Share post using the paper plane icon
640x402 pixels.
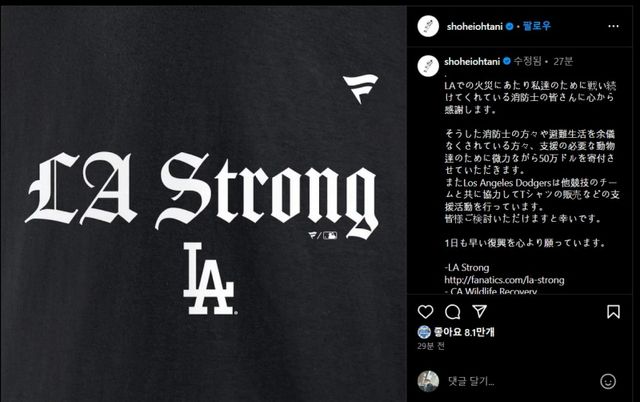click(479, 311)
